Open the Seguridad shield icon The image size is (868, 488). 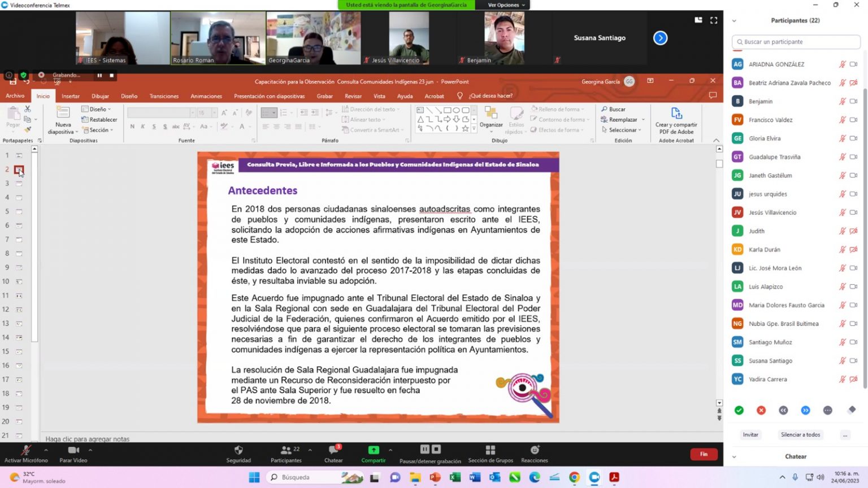point(238,450)
